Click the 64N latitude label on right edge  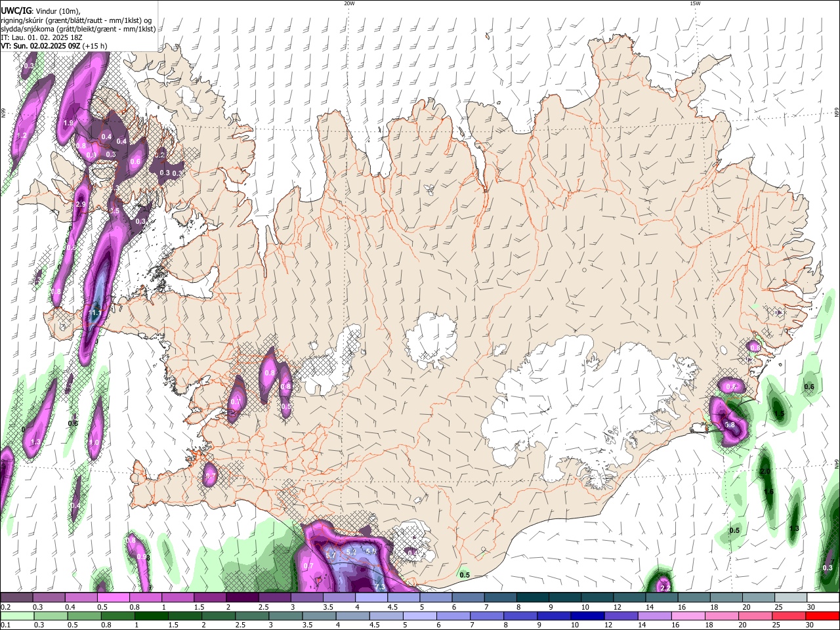(x=837, y=463)
